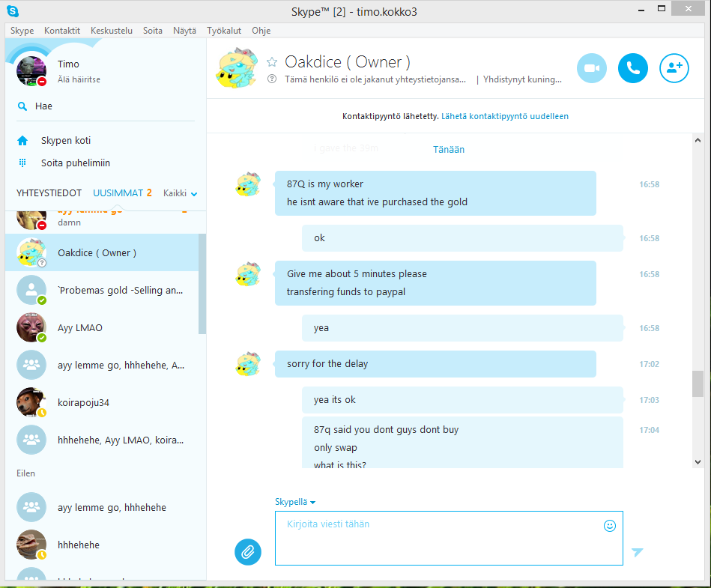Start a video call with Oakdice
Screen dimensions: 711x588
point(592,68)
